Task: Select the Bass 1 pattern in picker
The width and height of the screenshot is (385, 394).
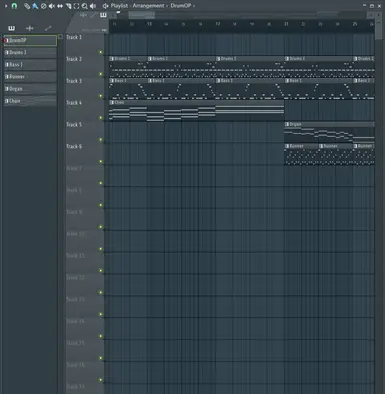Action: [x=30, y=64]
